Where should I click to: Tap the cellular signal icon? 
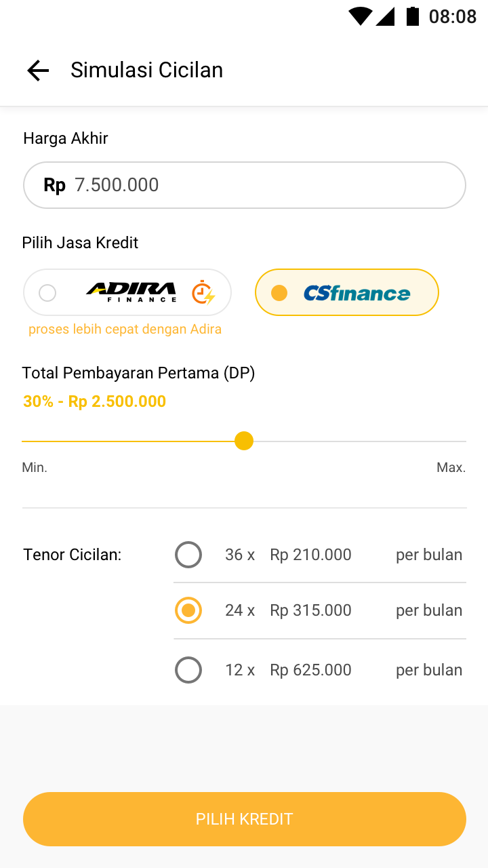(x=385, y=16)
